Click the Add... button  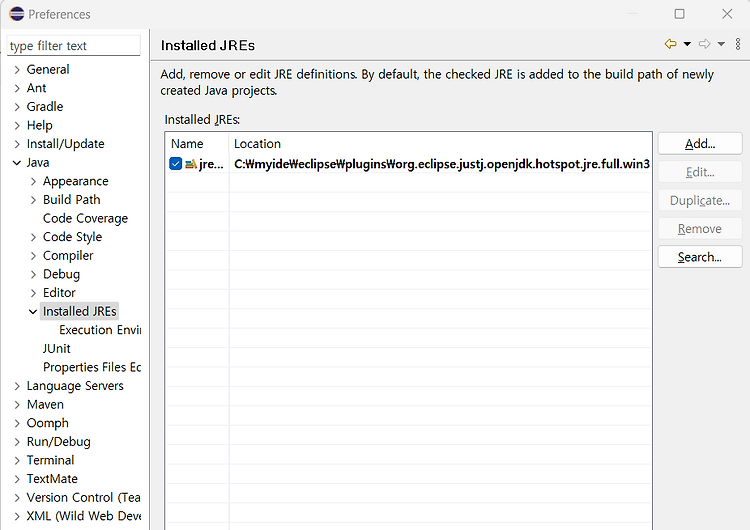(700, 144)
